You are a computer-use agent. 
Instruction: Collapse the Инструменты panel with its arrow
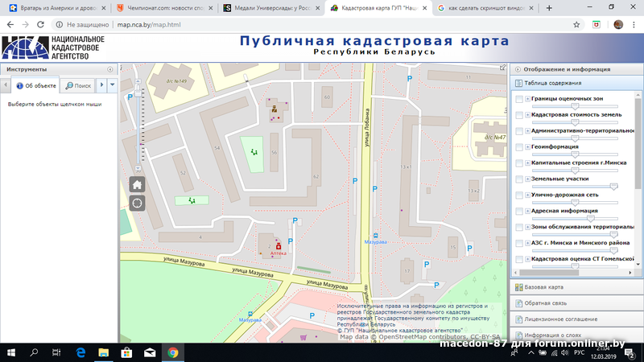[x=108, y=69]
